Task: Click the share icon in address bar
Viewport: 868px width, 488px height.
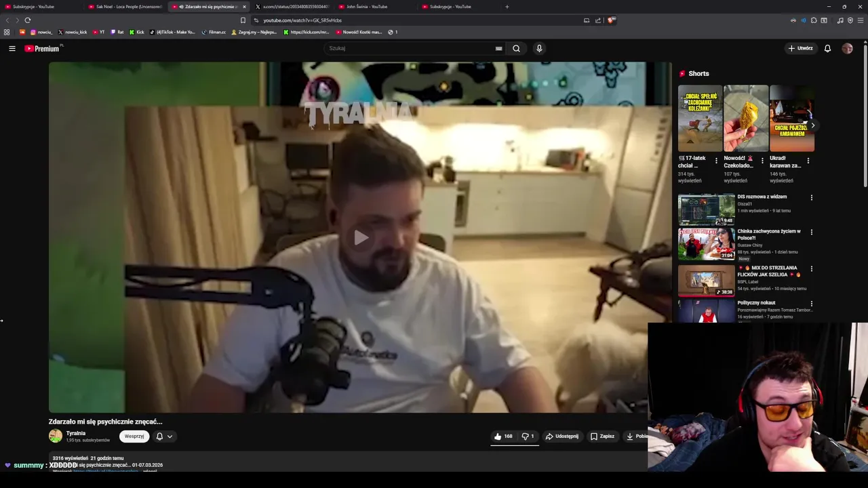Action: (598, 20)
